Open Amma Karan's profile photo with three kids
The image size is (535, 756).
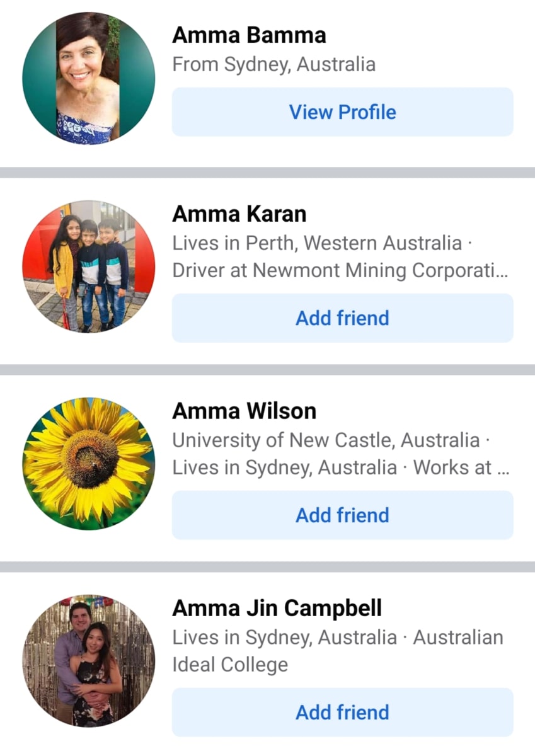[89, 266]
